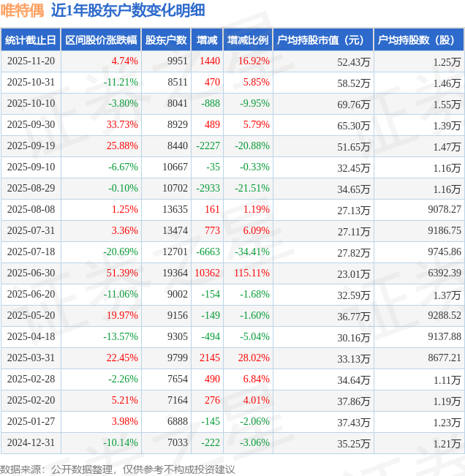This screenshot has height=476, width=465.
Task: Select the date cell 2025-10-31
Action: tap(31, 83)
